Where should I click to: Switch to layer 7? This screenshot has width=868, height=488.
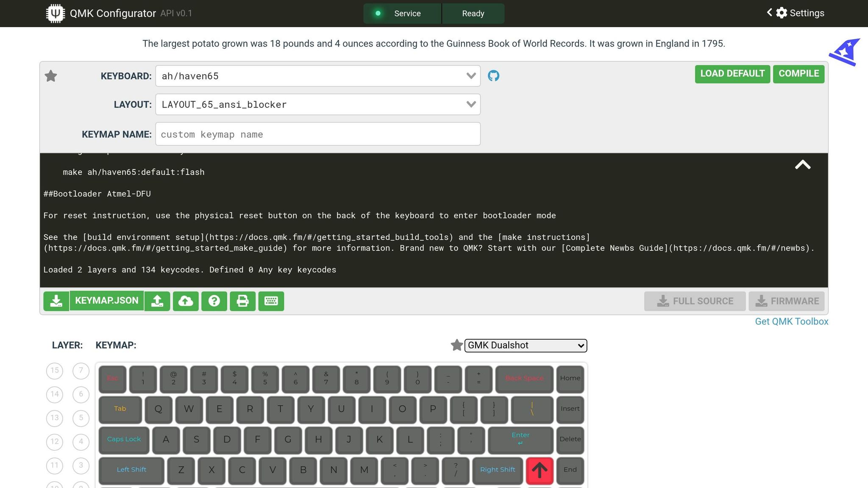pos(81,371)
